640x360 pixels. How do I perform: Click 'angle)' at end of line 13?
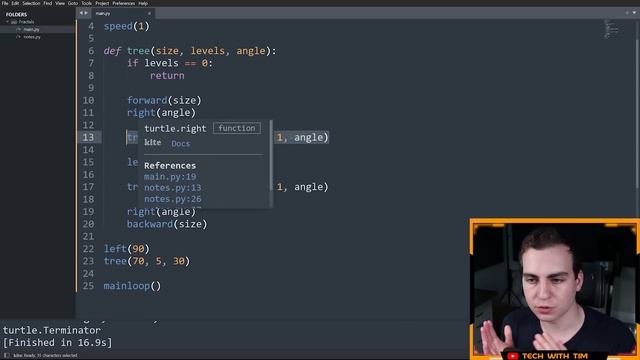tap(311, 138)
